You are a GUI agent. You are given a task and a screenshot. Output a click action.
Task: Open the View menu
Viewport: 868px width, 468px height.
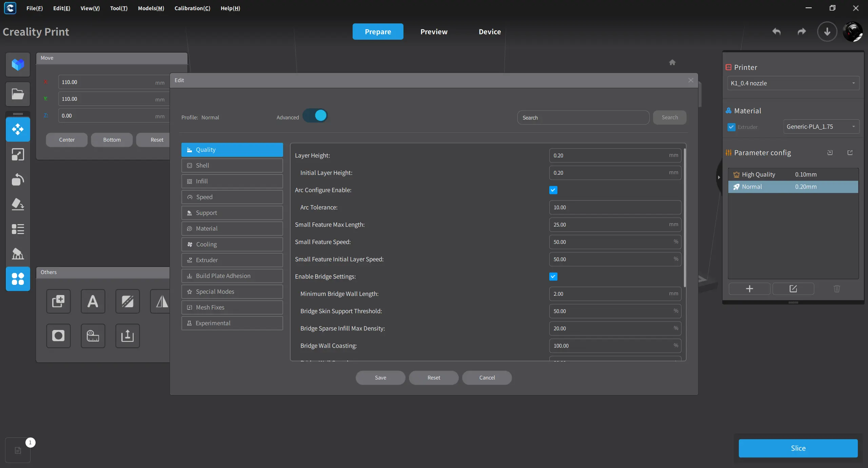coord(90,8)
